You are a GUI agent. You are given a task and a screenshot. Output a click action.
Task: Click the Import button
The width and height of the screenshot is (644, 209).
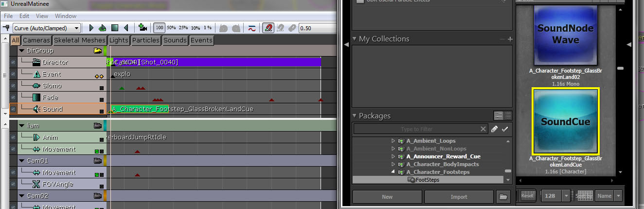(459, 197)
